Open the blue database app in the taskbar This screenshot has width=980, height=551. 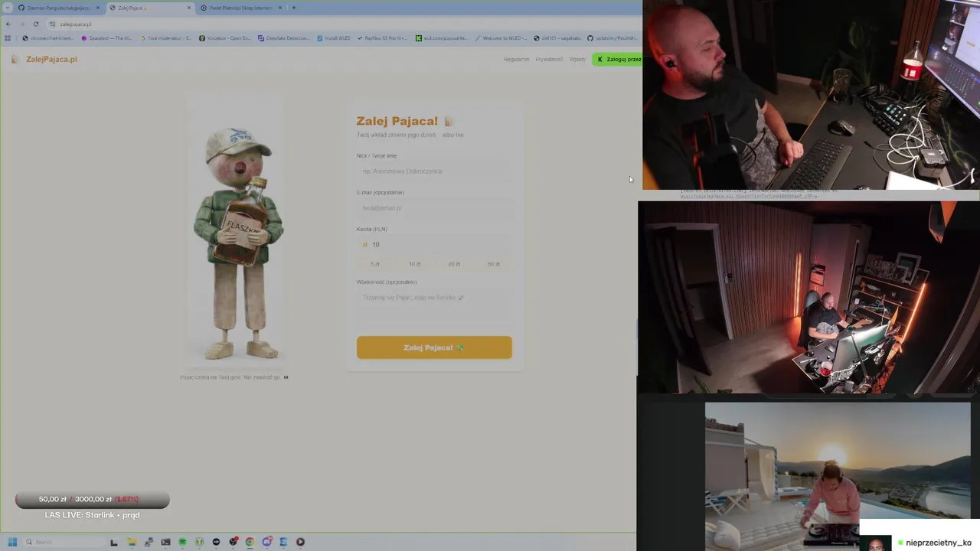tap(283, 542)
